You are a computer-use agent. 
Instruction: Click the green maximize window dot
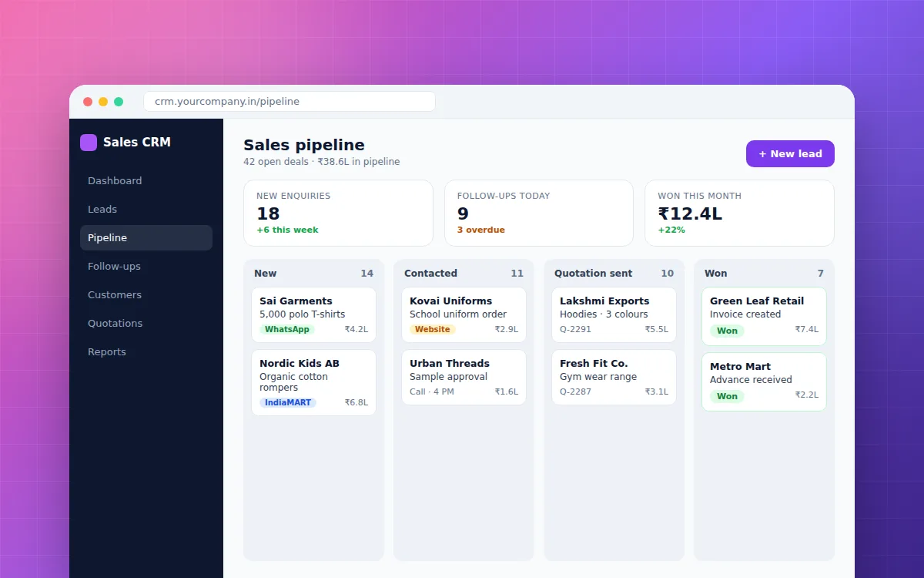tap(119, 102)
